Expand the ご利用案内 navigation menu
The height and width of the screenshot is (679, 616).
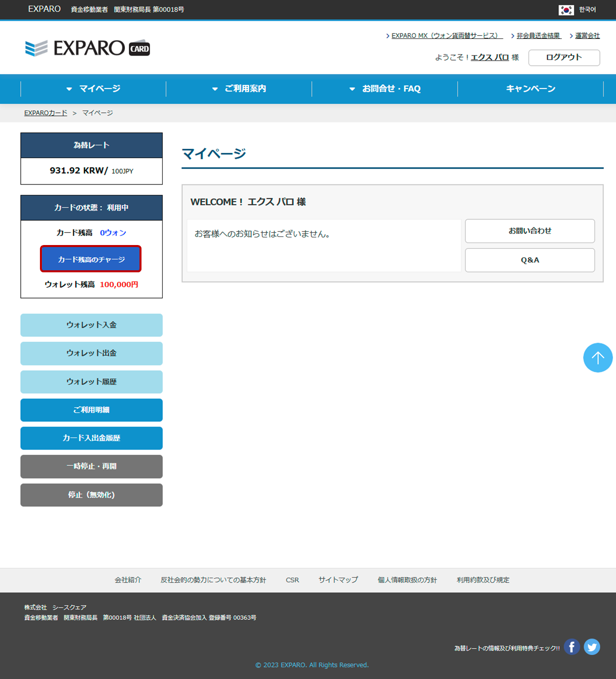[x=239, y=88]
